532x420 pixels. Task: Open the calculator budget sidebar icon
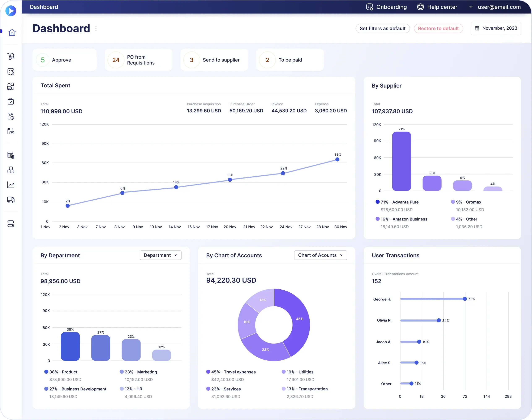(x=11, y=155)
